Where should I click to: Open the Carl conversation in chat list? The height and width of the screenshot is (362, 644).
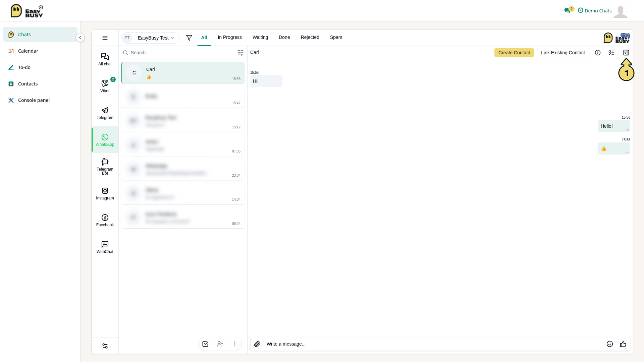click(x=183, y=73)
